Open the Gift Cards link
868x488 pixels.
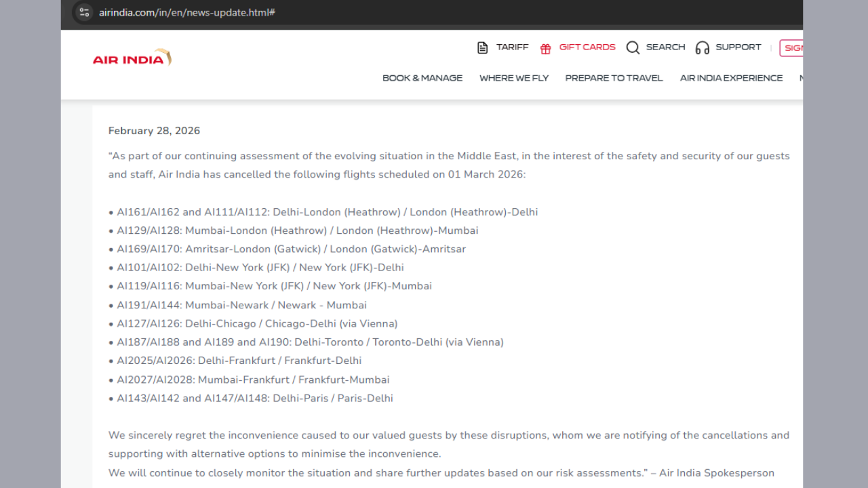tap(587, 47)
